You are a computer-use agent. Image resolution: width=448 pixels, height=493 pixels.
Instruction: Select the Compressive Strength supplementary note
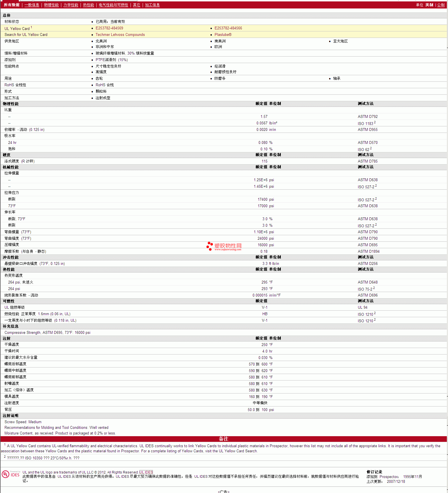pos(47,332)
